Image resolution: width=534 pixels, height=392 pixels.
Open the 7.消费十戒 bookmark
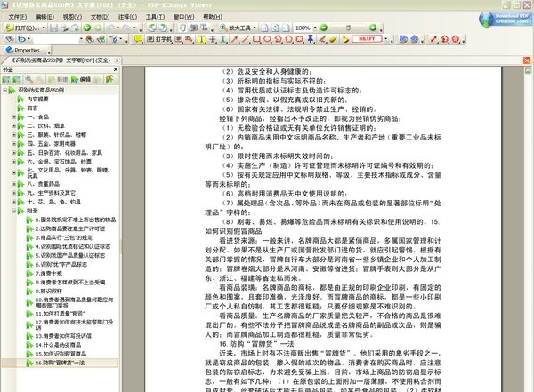(49, 273)
